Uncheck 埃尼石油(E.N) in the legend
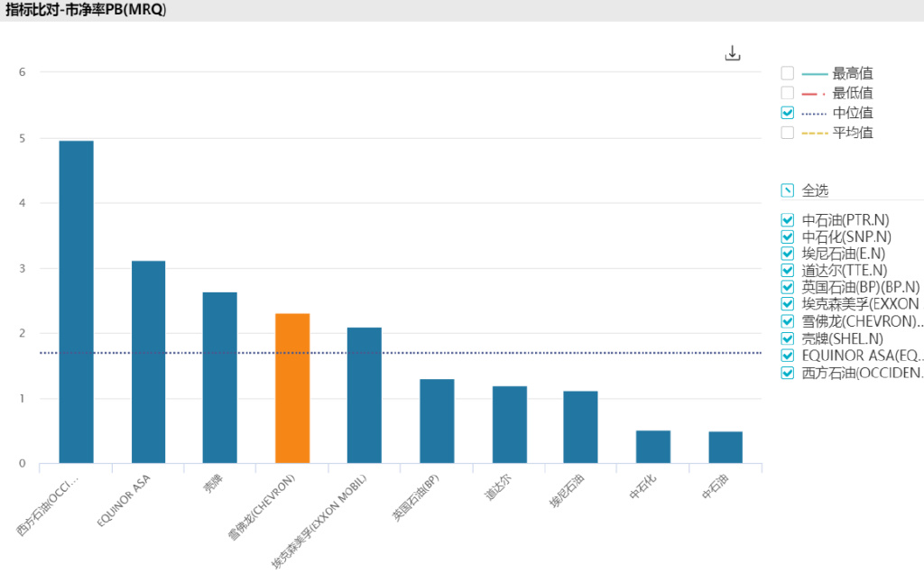This screenshot has height=574, width=924. point(787,254)
